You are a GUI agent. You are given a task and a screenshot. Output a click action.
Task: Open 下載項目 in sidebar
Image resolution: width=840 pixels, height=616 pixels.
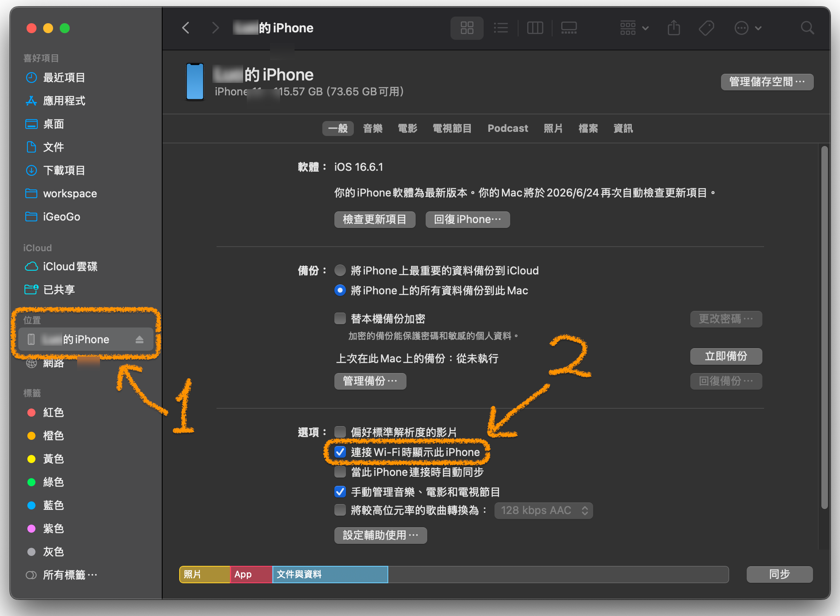click(x=64, y=170)
